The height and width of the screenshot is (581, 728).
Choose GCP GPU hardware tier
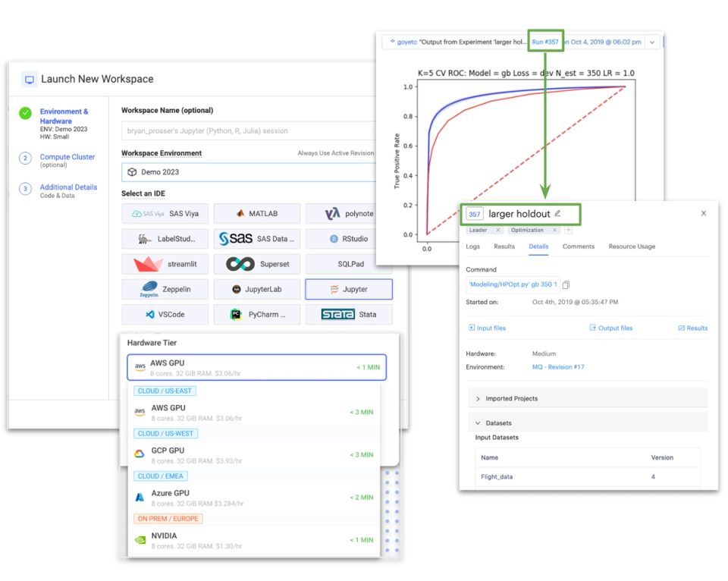tap(254, 454)
